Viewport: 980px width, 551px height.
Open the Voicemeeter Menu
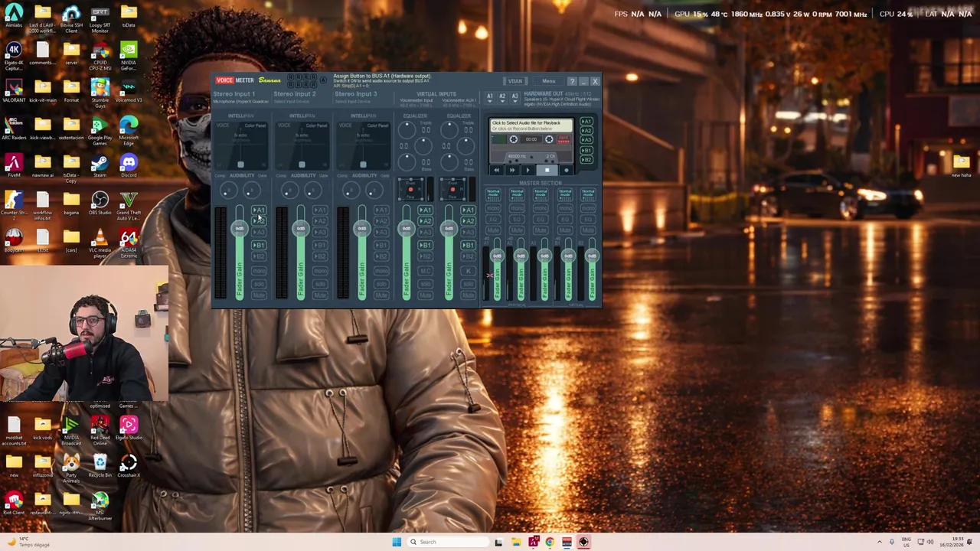(x=548, y=81)
